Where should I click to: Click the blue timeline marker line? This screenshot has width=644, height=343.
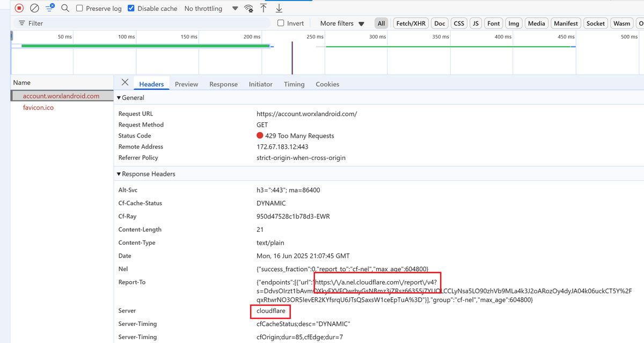[292, 58]
